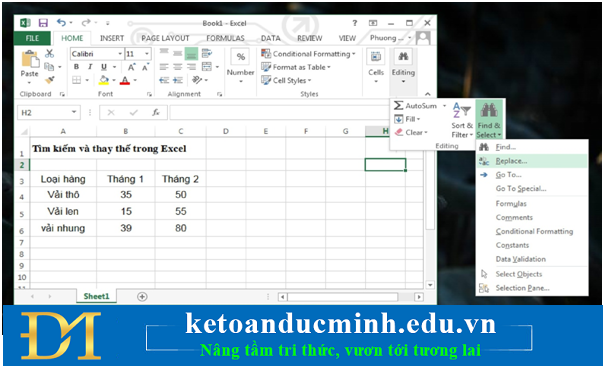Open the FILE tab
604x366 pixels.
coord(32,38)
